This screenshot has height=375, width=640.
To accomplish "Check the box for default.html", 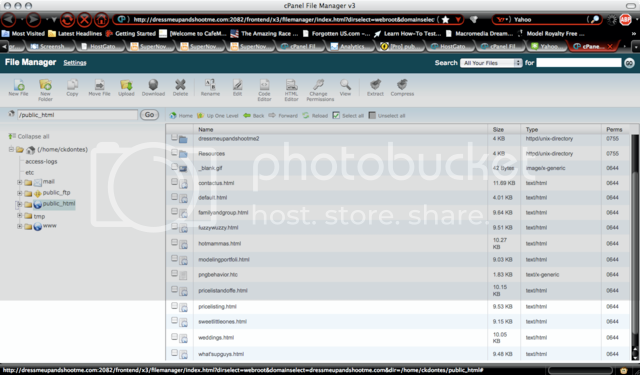I will (174, 196).
